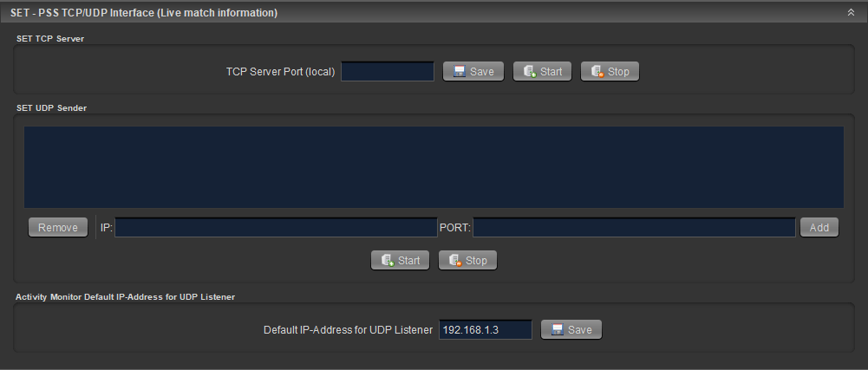868x370 pixels.
Task: Start the SET UDP Sender
Action: (x=400, y=261)
